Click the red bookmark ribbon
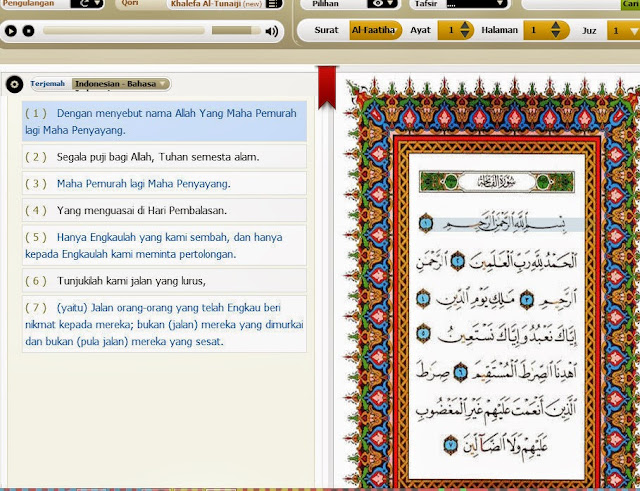 pos(327,87)
